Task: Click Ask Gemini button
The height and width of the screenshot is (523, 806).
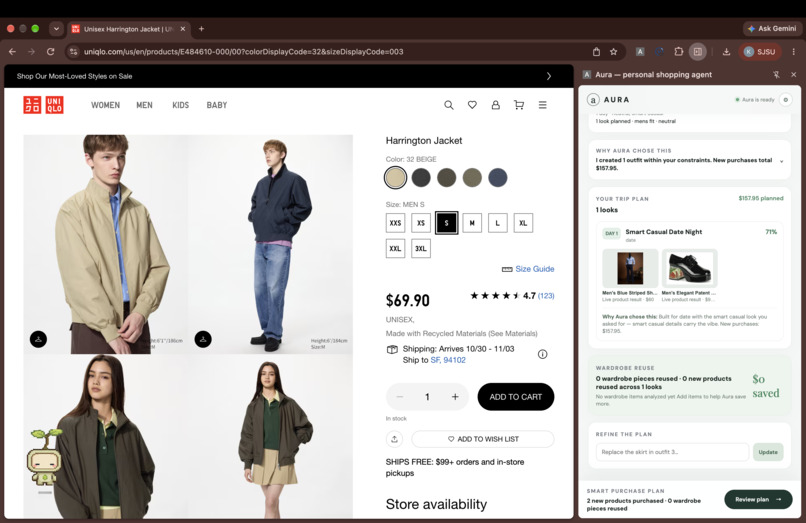Action: pyautogui.click(x=772, y=29)
